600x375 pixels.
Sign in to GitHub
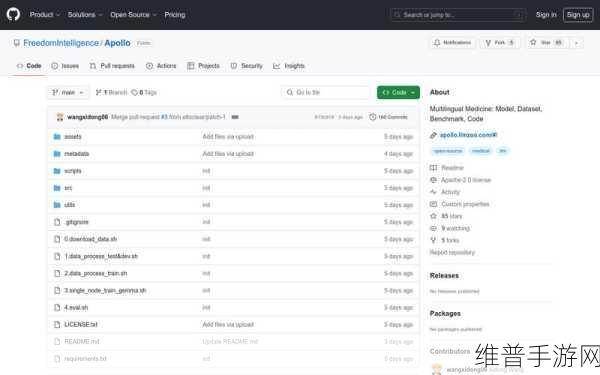pos(546,15)
